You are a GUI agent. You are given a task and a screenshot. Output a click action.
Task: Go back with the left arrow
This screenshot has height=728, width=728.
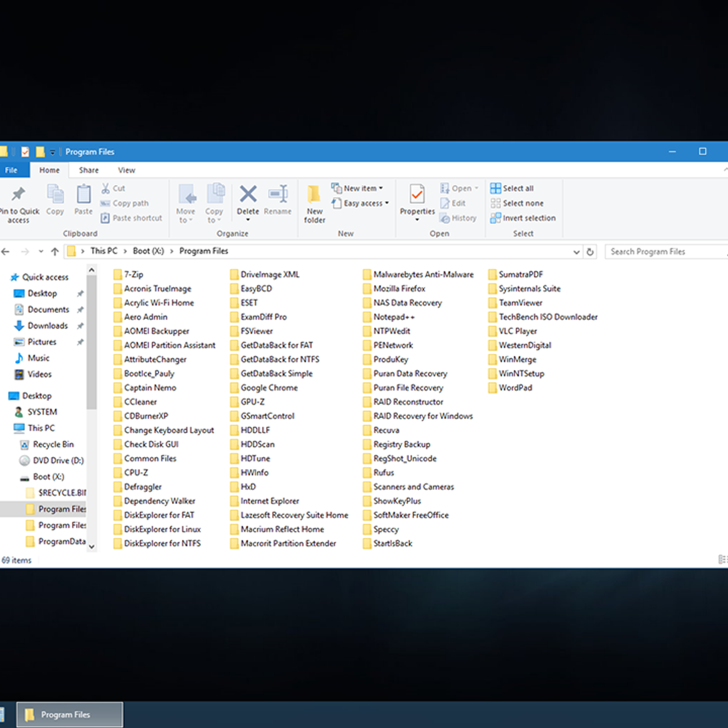click(x=6, y=252)
